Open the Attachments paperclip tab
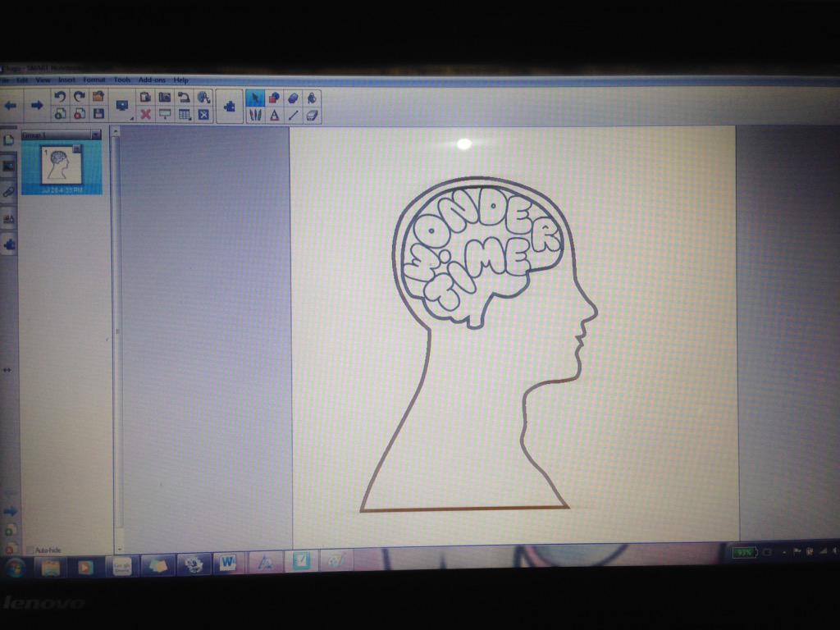This screenshot has width=840, height=630. (x=8, y=192)
